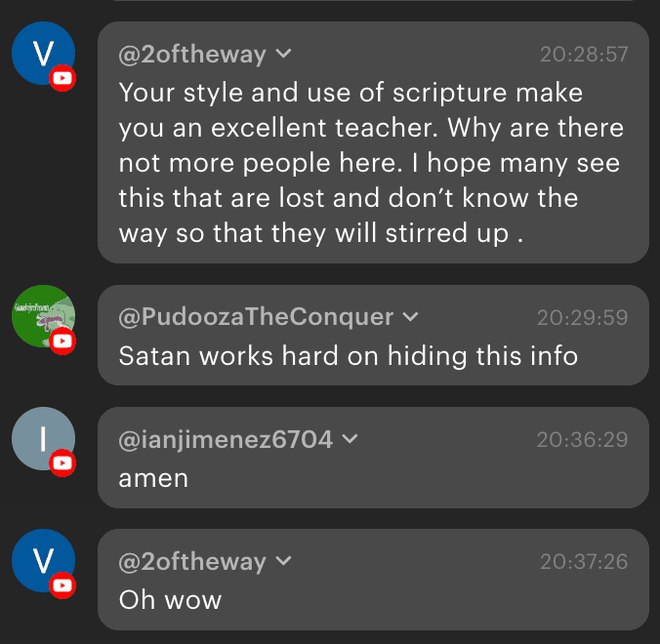Click the 20:36:29 timestamp
Image resolution: width=660 pixels, height=644 pixels.
click(x=582, y=440)
